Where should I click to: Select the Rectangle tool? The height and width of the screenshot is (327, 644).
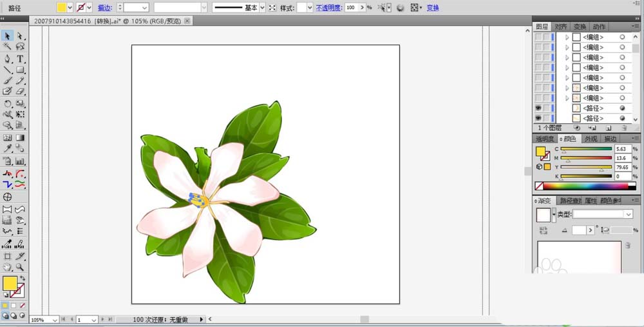tap(20, 70)
